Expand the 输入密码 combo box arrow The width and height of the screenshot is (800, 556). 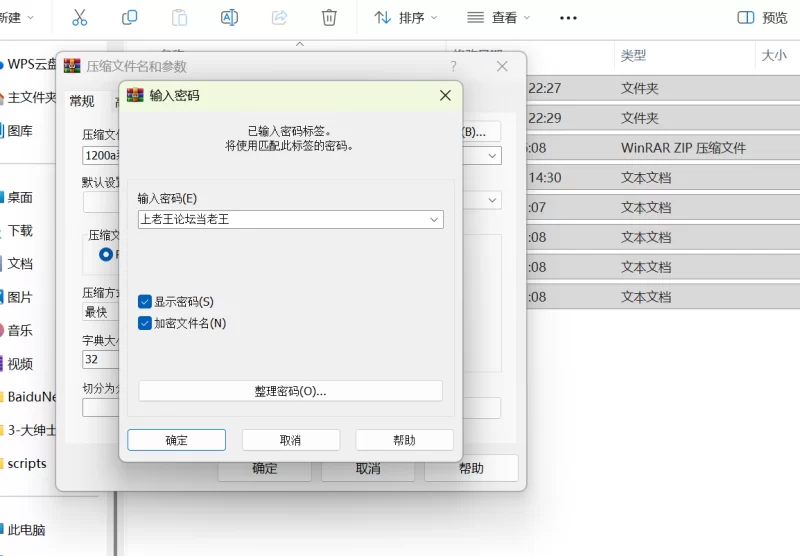tap(434, 219)
